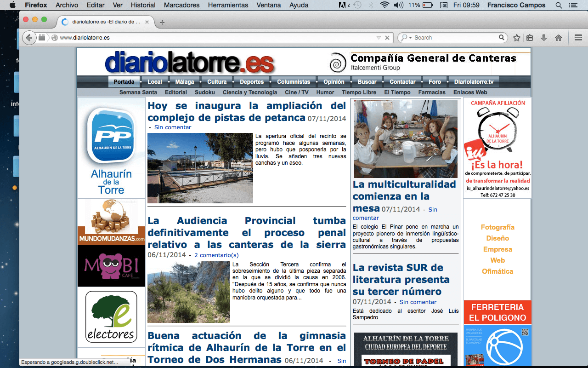Open the Sudoku submenu link
588x368 pixels.
tap(205, 92)
